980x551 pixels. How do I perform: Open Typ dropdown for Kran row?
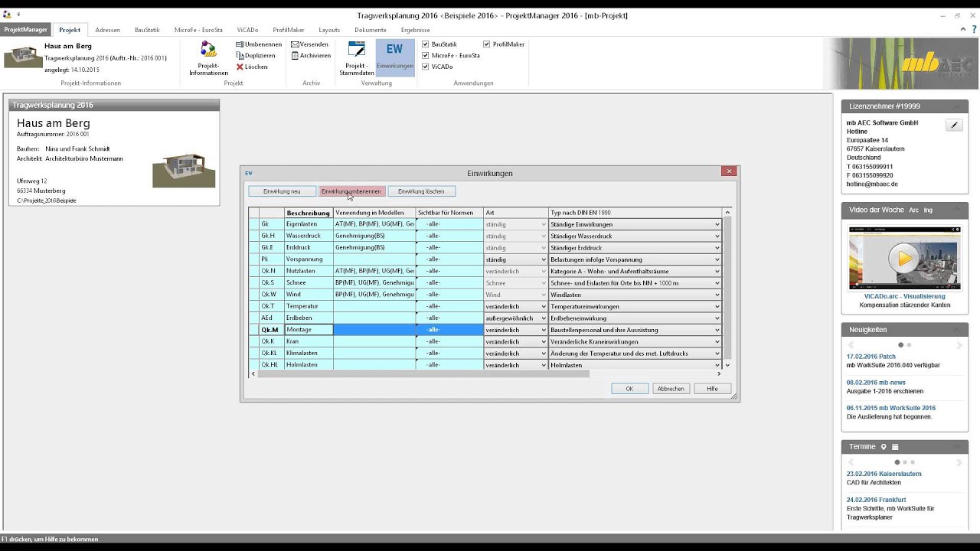pos(717,342)
